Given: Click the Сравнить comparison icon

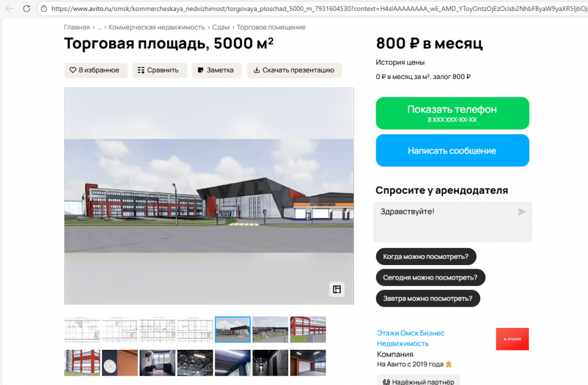Looking at the screenshot, I should [x=140, y=70].
